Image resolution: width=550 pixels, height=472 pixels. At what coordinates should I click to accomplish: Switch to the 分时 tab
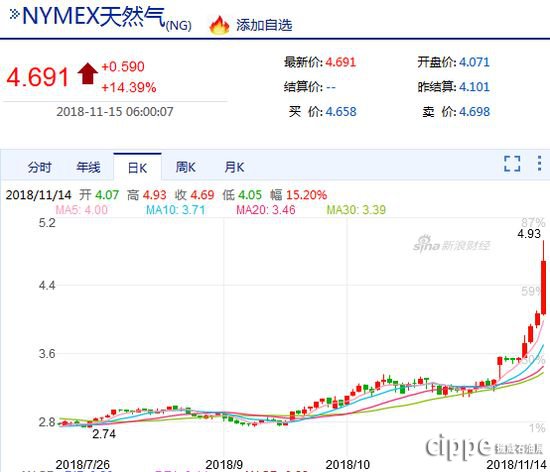[x=40, y=167]
